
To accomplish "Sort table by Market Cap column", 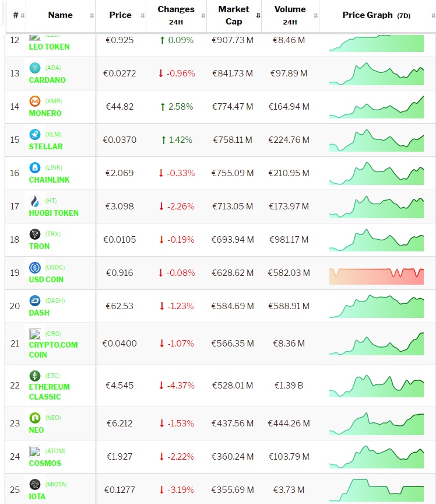I will pyautogui.click(x=234, y=15).
